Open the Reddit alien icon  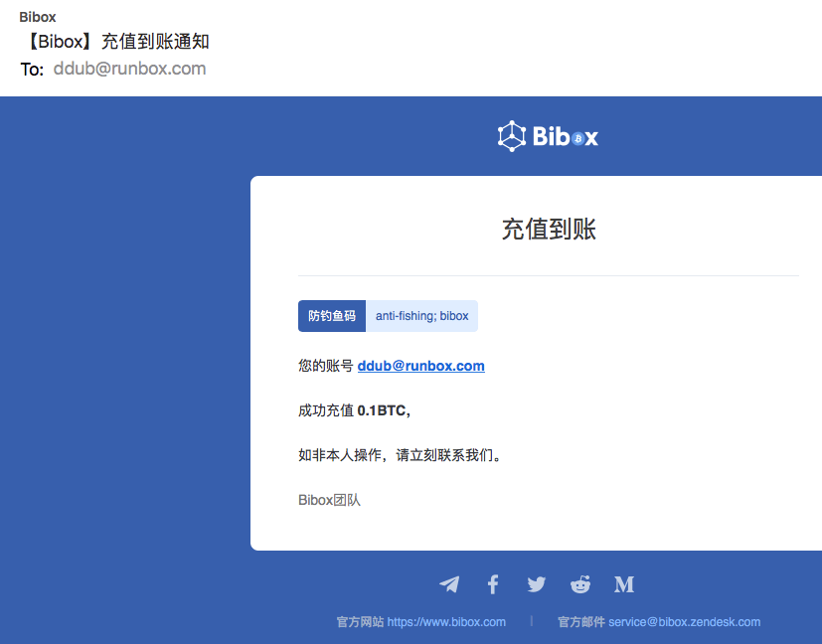click(580, 584)
